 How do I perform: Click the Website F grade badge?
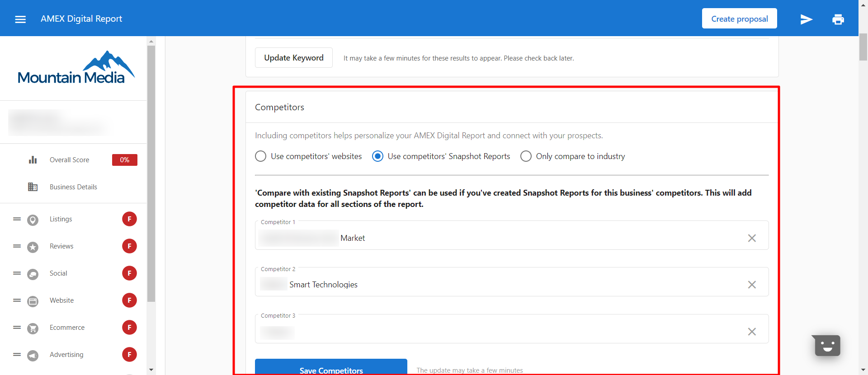click(x=129, y=300)
